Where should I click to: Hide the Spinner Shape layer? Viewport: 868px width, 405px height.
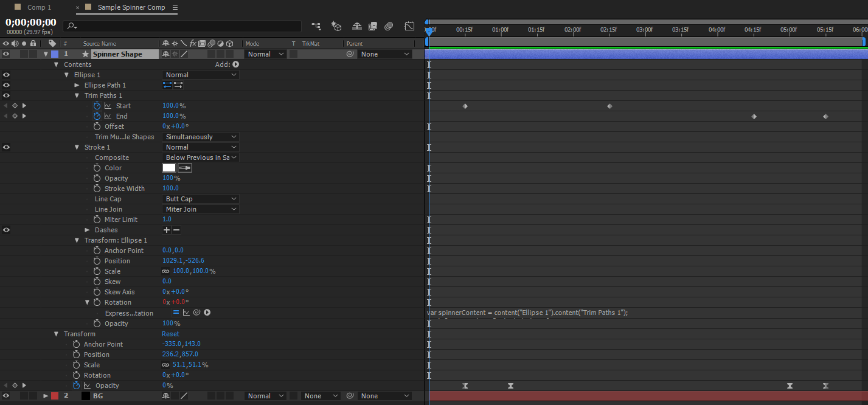click(6, 54)
